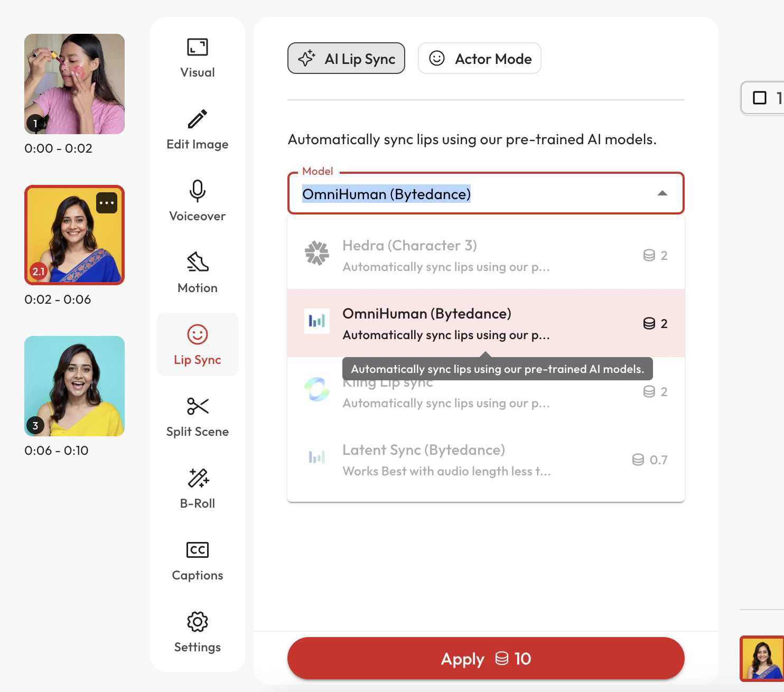Click the 0:06 - 0:10 time label

[57, 451]
